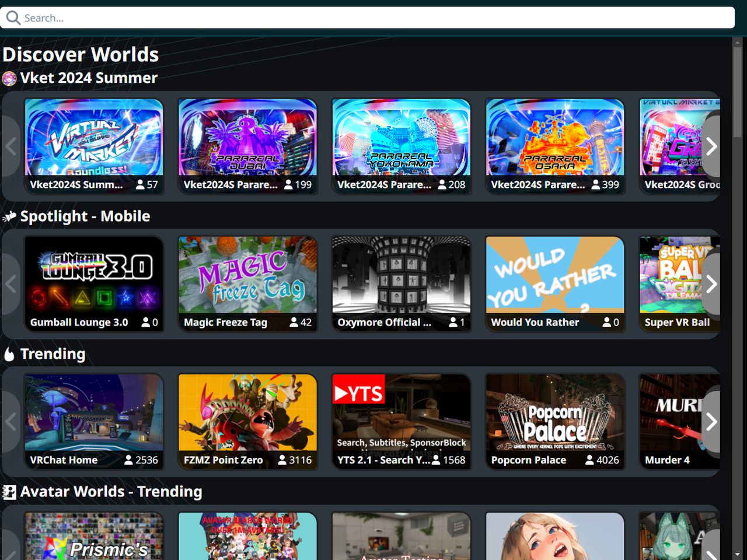The height and width of the screenshot is (560, 747).
Task: Click user count icon on Vket2024S Summer
Action: tap(140, 184)
